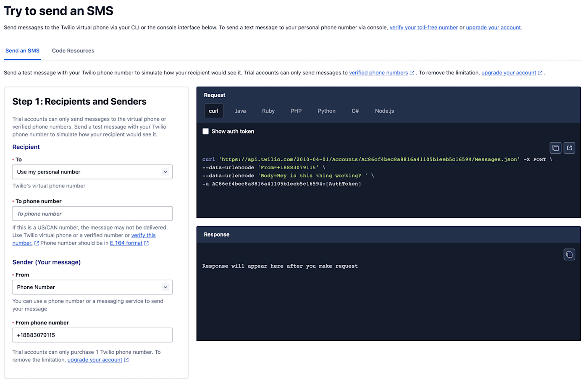588x382 pixels.
Task: Switch request code to C#
Action: [x=355, y=111]
